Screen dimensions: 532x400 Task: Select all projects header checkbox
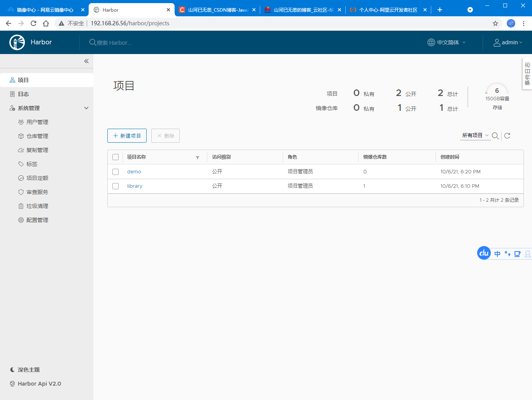(x=115, y=157)
